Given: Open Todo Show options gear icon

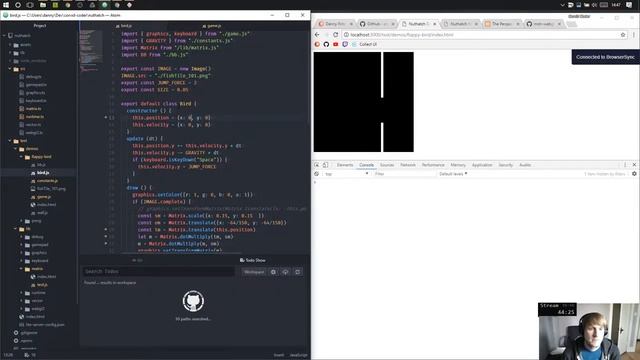Looking at the screenshot, I should (x=273, y=272).
